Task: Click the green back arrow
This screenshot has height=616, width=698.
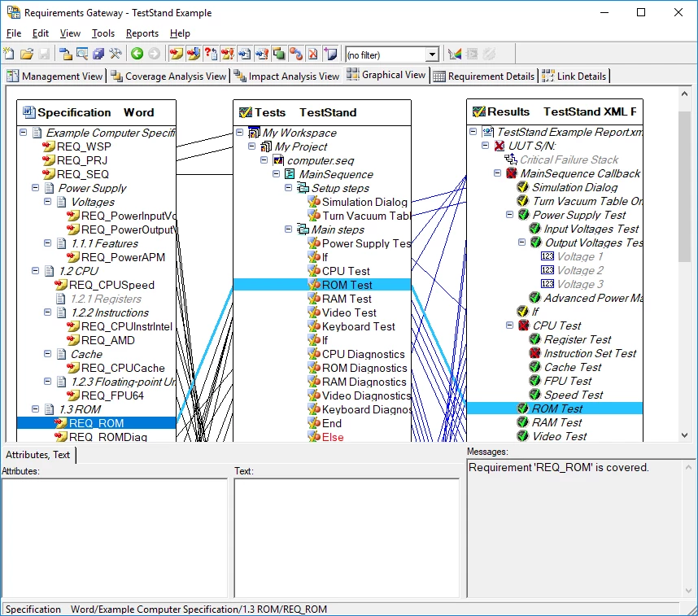Action: (137, 54)
